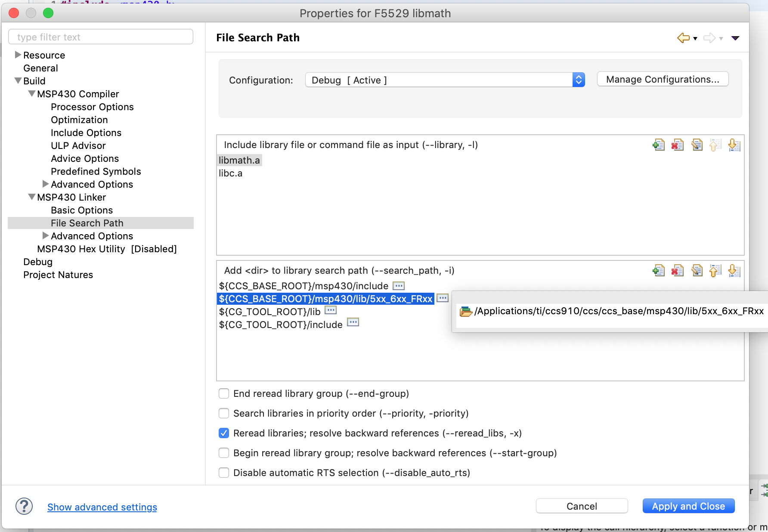Click the type filter text field
Screen dimensions: 768x532
tap(101, 37)
